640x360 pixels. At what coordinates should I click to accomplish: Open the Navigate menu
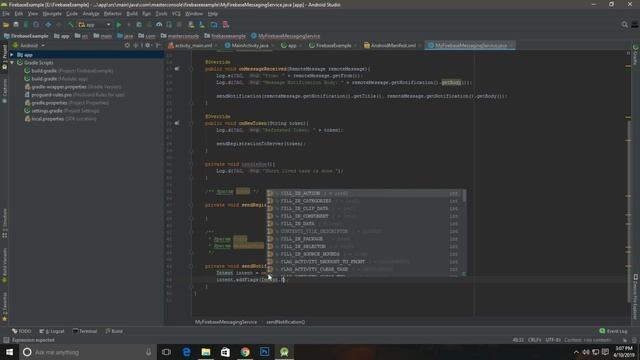point(52,13)
